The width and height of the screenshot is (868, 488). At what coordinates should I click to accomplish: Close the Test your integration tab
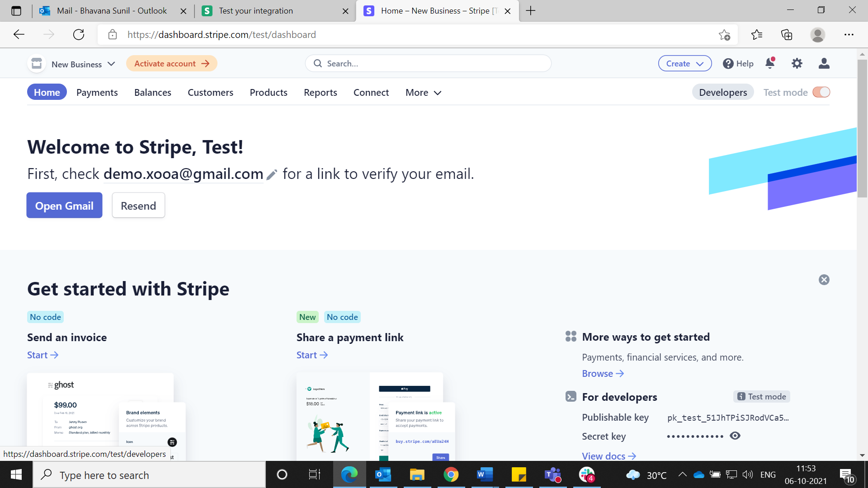tap(345, 11)
